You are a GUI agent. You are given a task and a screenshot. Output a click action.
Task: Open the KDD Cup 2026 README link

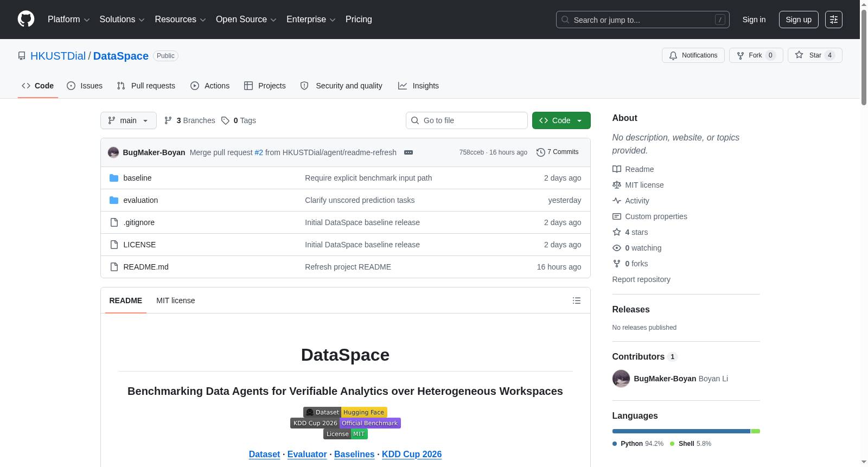pyautogui.click(x=412, y=454)
